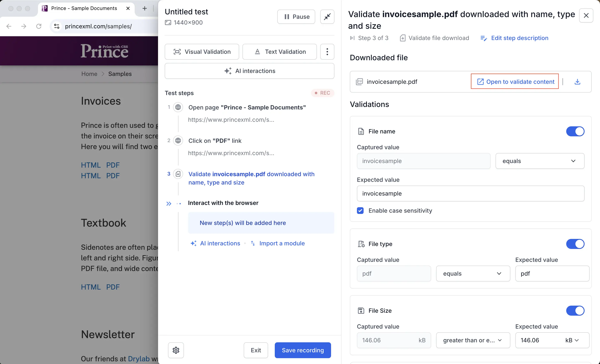The image size is (600, 364).
Task: Expand the File Size comparison operator dropdown
Action: [x=473, y=340]
